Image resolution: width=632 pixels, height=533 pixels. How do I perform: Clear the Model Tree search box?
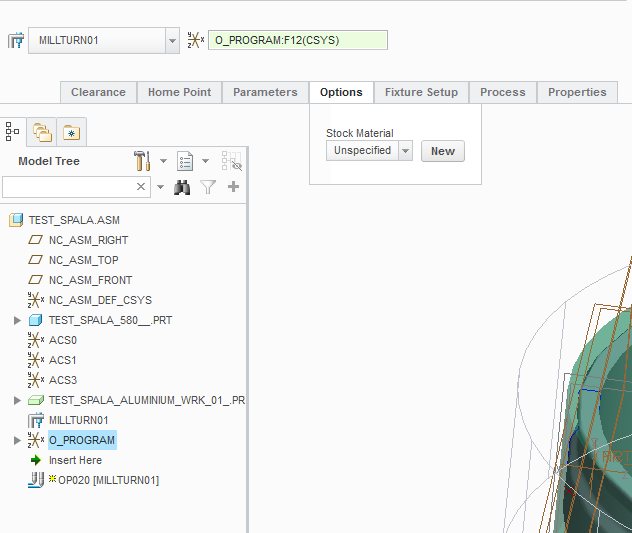[x=141, y=187]
